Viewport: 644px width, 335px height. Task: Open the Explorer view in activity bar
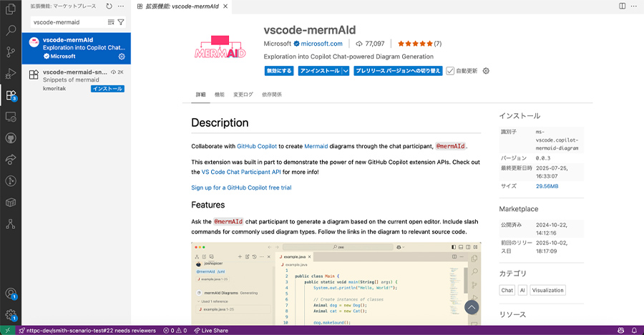[11, 10]
